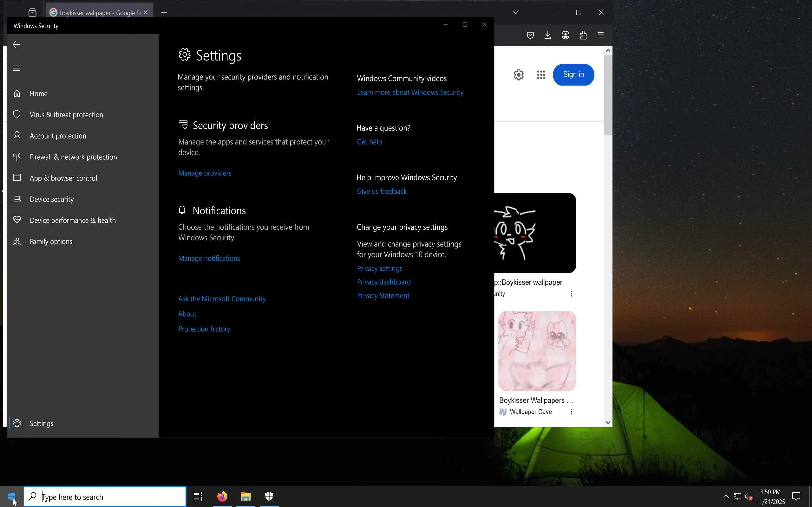Click the Family options people icon
This screenshot has width=812, height=507.
[x=17, y=241]
